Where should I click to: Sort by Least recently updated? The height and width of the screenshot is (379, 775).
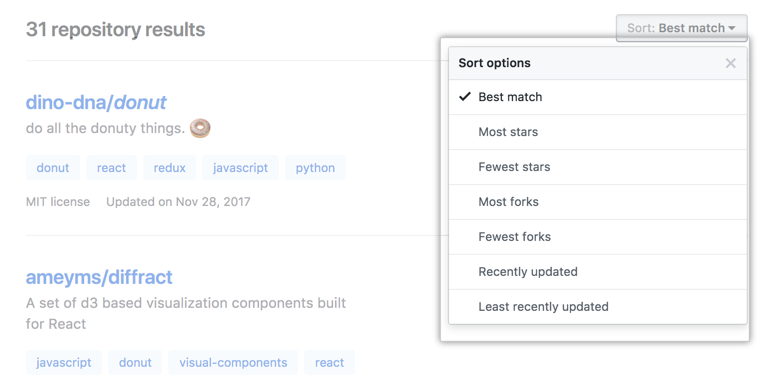[x=598, y=307]
